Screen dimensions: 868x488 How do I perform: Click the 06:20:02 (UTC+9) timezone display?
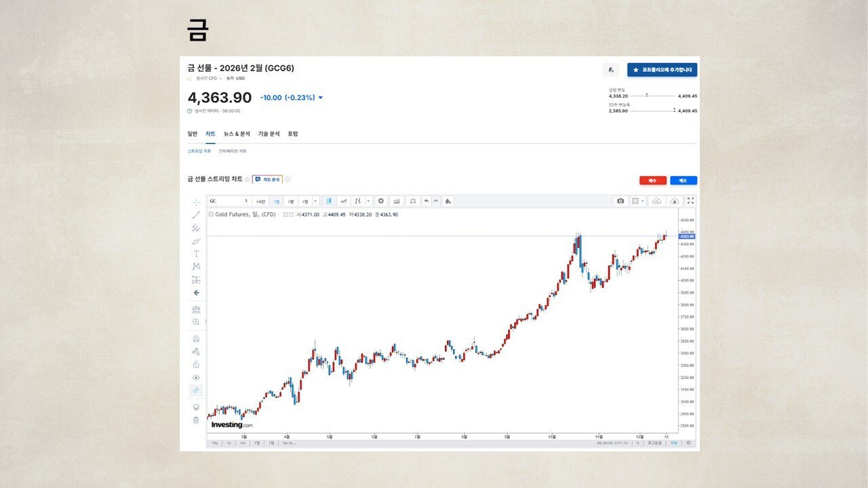612,443
